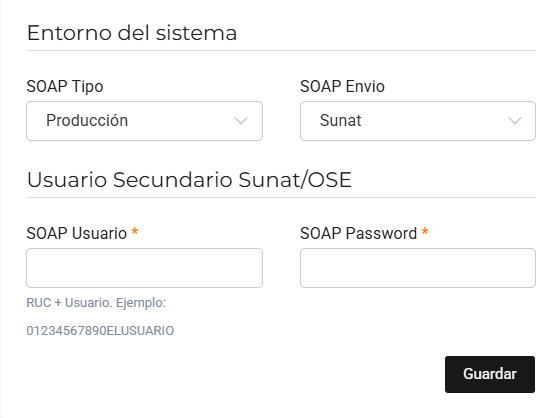Image resolution: width=560 pixels, height=418 pixels.
Task: Click the 01234567890ELUSUARIO example text
Action: (100, 331)
